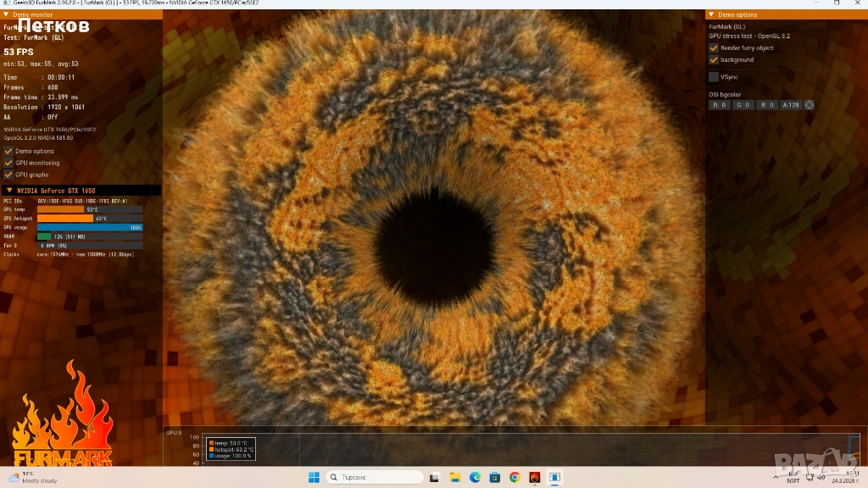Uncheck GPU monitoring in Demo monitor
Image resolution: width=868 pixels, height=488 pixels.
(8, 163)
